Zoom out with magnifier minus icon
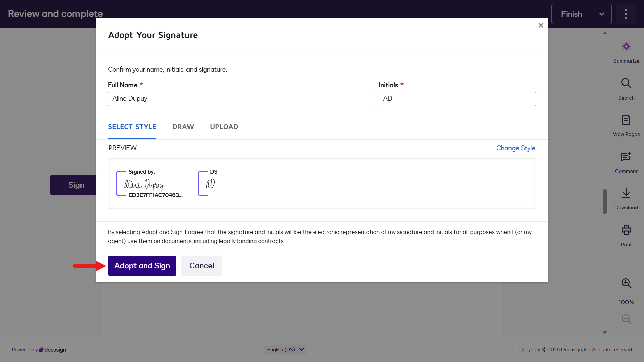 [626, 319]
